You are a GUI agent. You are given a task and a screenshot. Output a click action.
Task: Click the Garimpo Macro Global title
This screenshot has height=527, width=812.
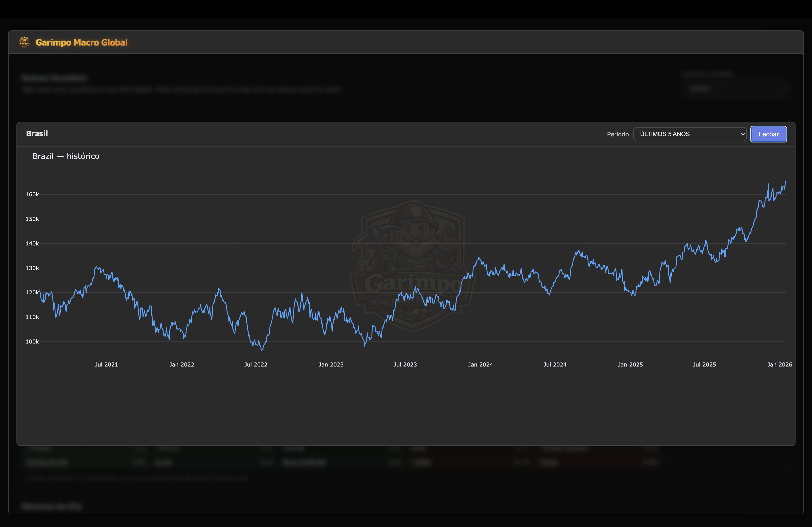(x=82, y=42)
